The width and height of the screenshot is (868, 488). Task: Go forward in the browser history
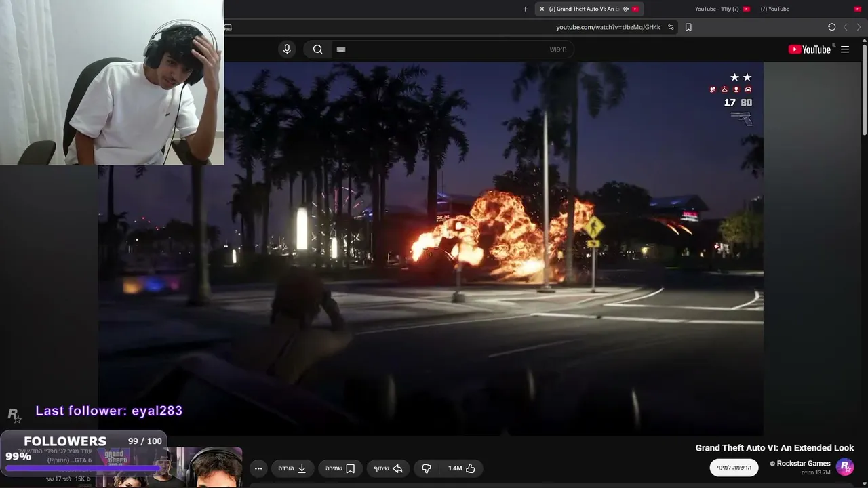[845, 27]
